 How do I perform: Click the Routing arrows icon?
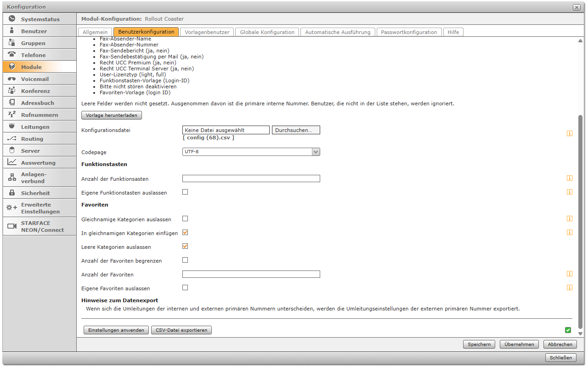[x=12, y=138]
